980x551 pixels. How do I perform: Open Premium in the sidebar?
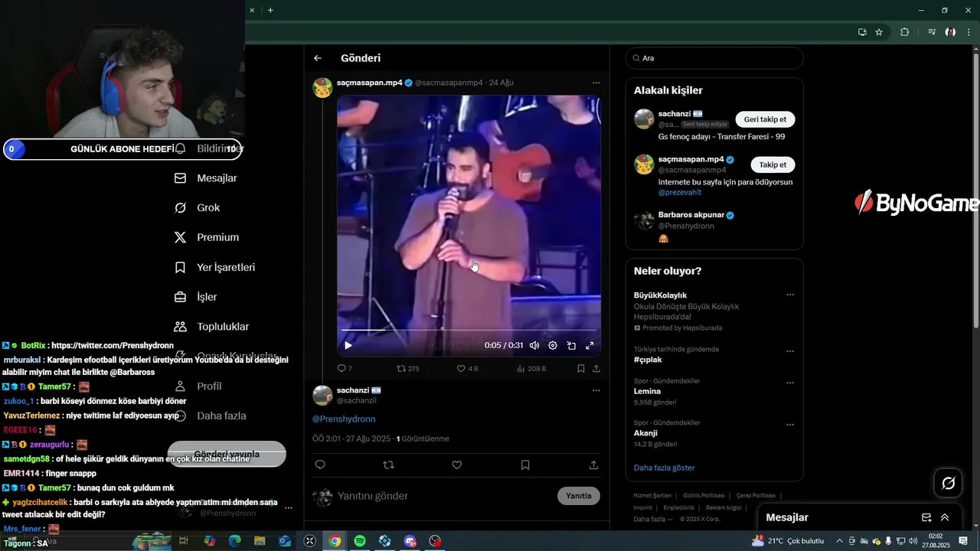[207, 237]
